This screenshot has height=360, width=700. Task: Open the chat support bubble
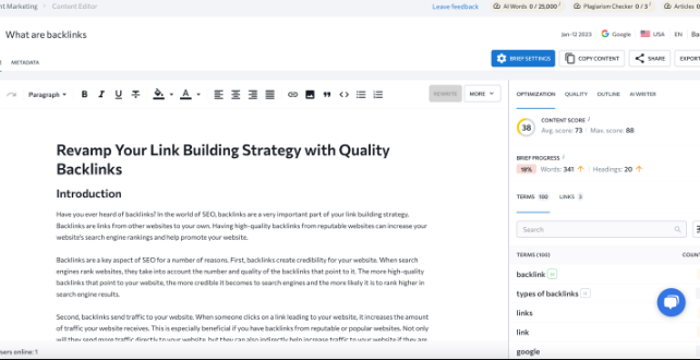pyautogui.click(x=671, y=302)
